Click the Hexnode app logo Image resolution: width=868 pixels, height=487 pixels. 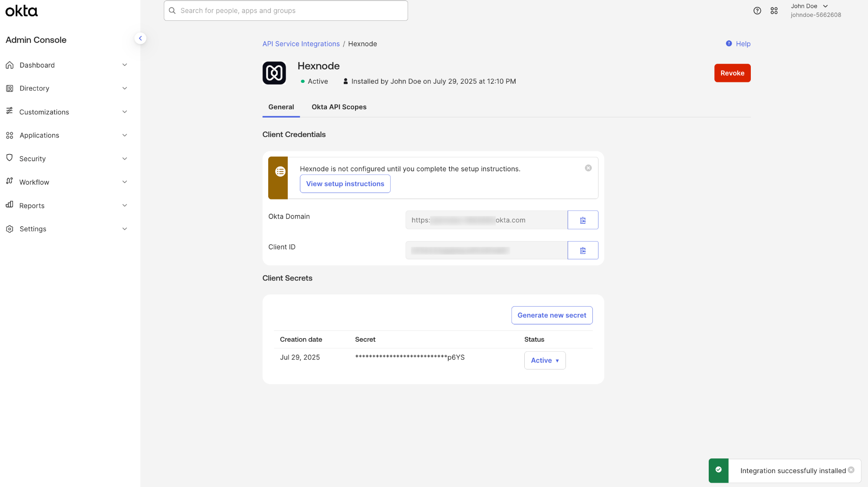(x=274, y=73)
